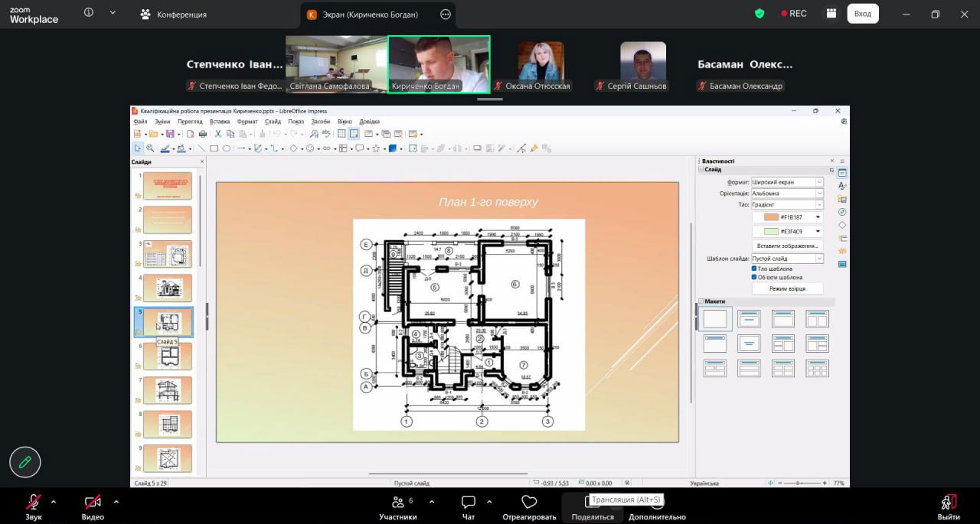Toggle Об'єкти шаблона checkbox
980x524 pixels.
(754, 277)
